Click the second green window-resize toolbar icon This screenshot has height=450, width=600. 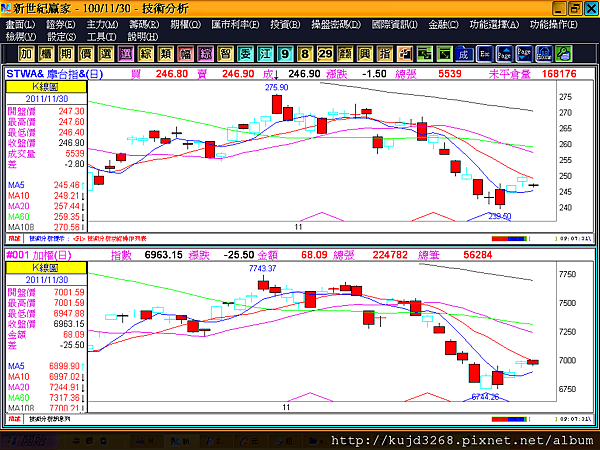click(444, 54)
